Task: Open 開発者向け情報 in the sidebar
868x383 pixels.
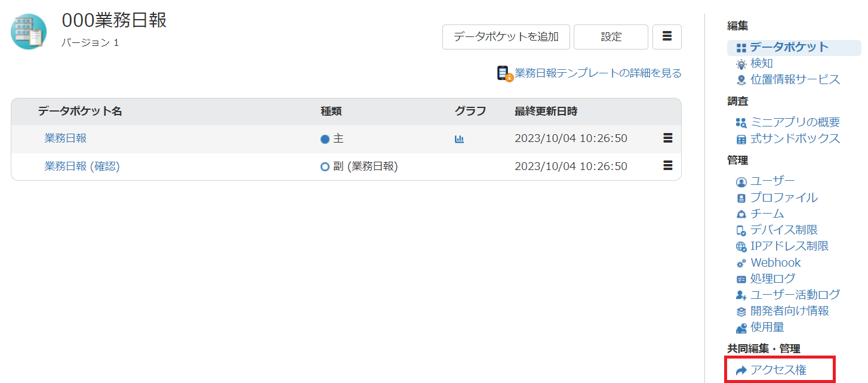Action: coord(790,311)
